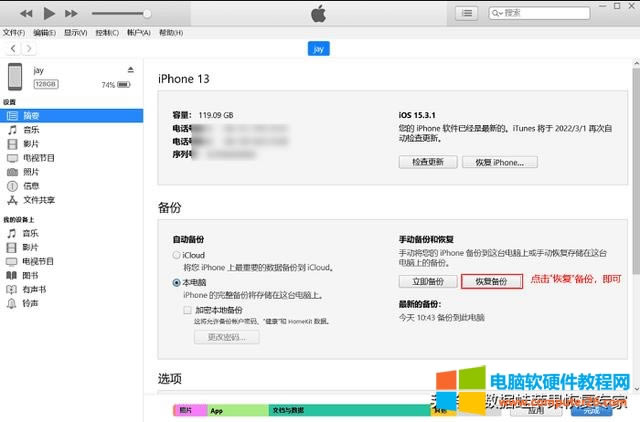Open 铃声 under my device section
The width and height of the screenshot is (640, 422).
[x=31, y=303]
